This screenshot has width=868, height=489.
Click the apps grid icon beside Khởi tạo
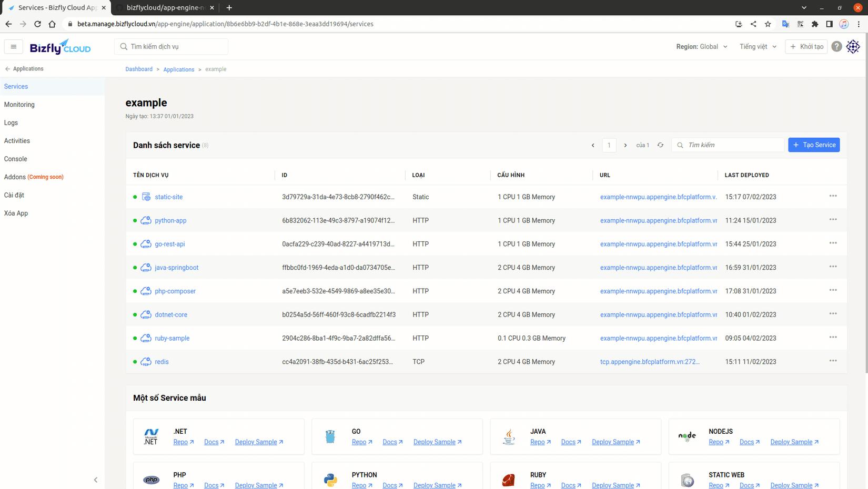(853, 46)
